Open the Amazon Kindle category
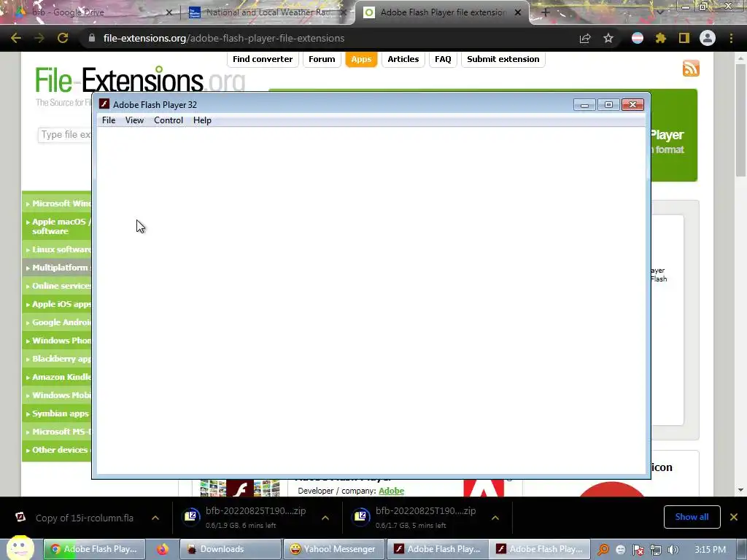Image resolution: width=747 pixels, height=560 pixels. coord(57,377)
